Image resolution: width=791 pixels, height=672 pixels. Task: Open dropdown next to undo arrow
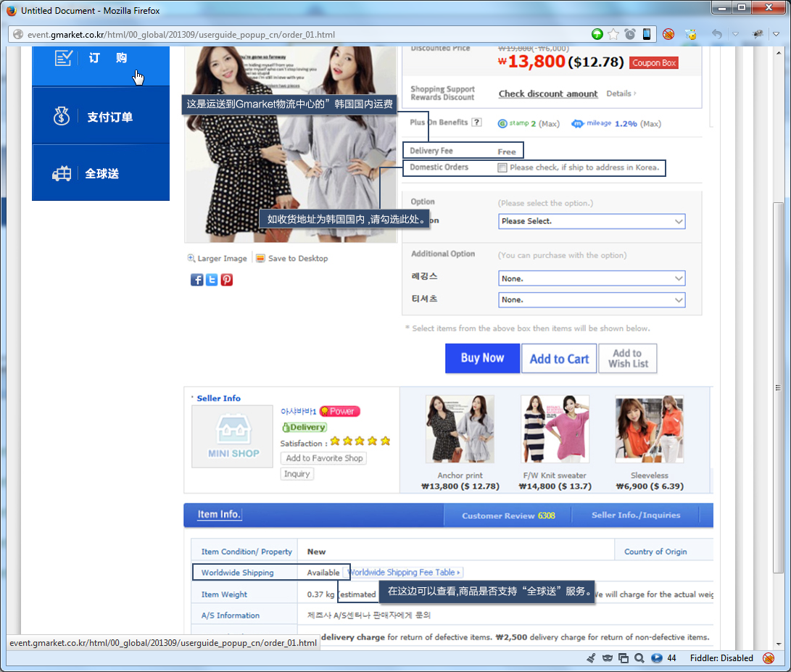coord(735,34)
